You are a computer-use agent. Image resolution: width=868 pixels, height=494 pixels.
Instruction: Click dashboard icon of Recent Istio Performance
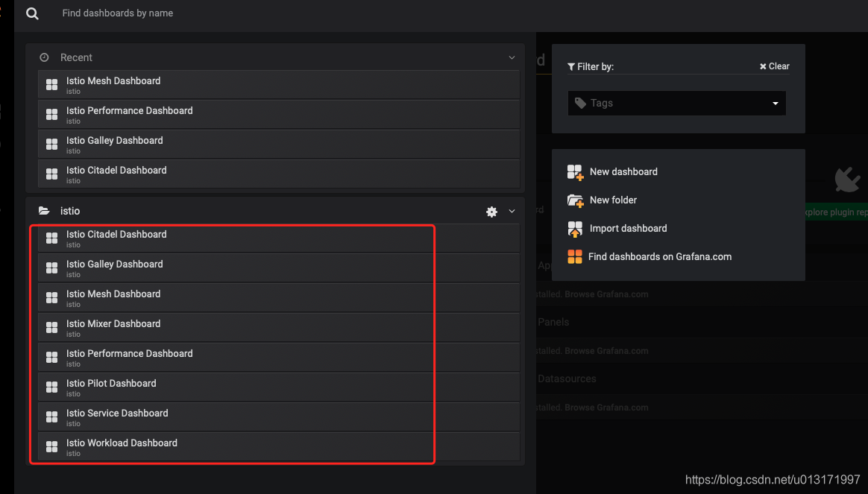[x=52, y=115]
